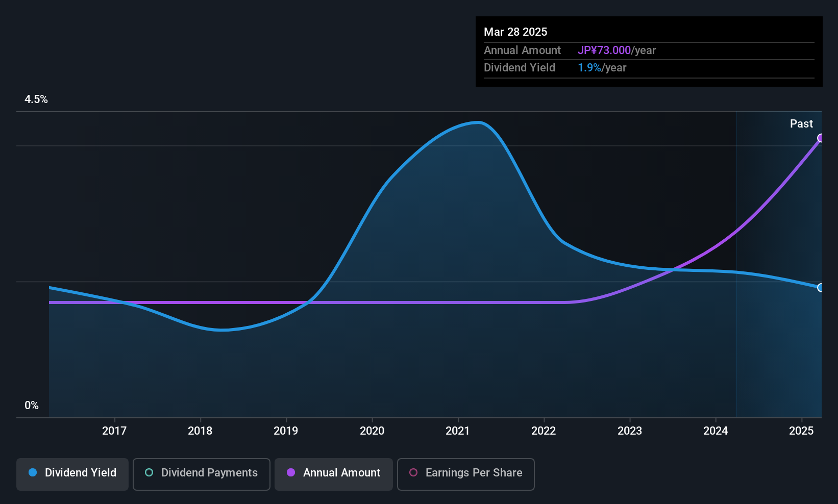Click the teal Dividend Payments legend circle
The height and width of the screenshot is (504, 838).
(x=149, y=472)
